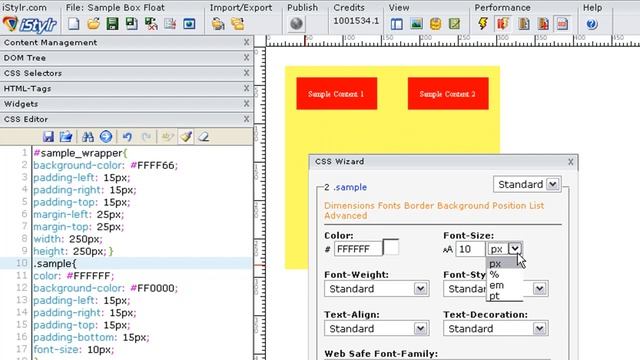
Task: Click the Color hex input field FFFFFF
Action: 358,249
